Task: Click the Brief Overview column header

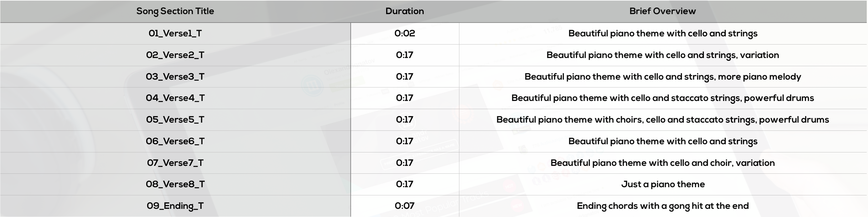Action: tap(663, 11)
